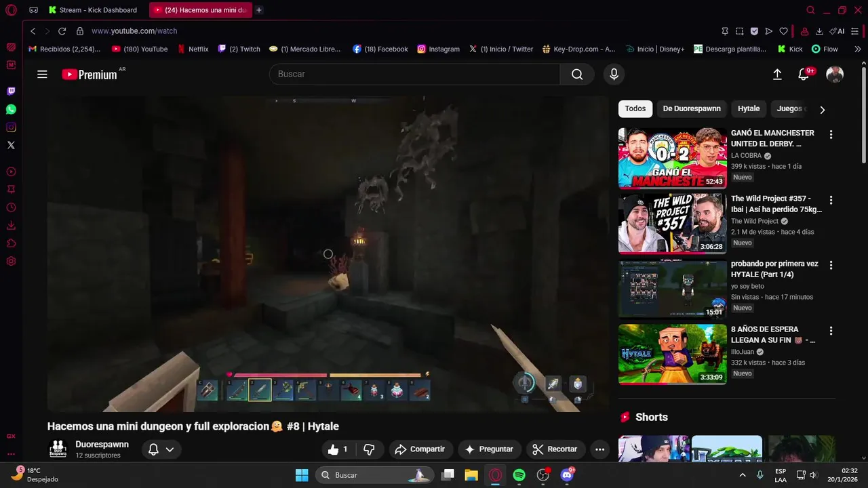The width and height of the screenshot is (868, 488).
Task: Open the YouTube hamburger guide menu
Action: [x=42, y=74]
